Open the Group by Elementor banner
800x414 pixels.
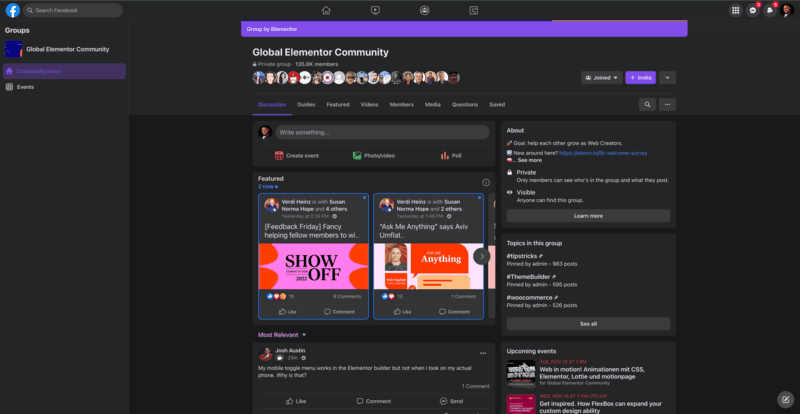[x=464, y=29]
